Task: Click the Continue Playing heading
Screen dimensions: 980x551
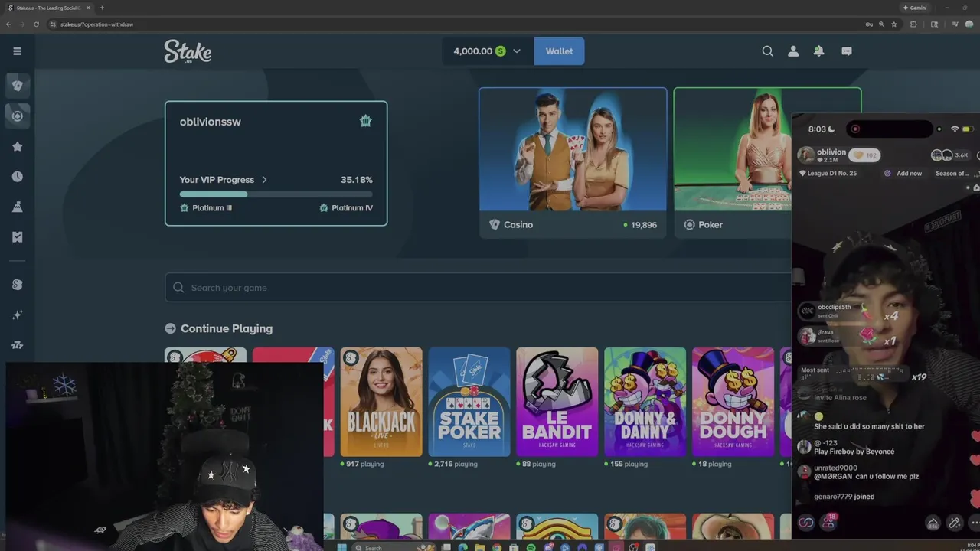Action: tap(227, 328)
